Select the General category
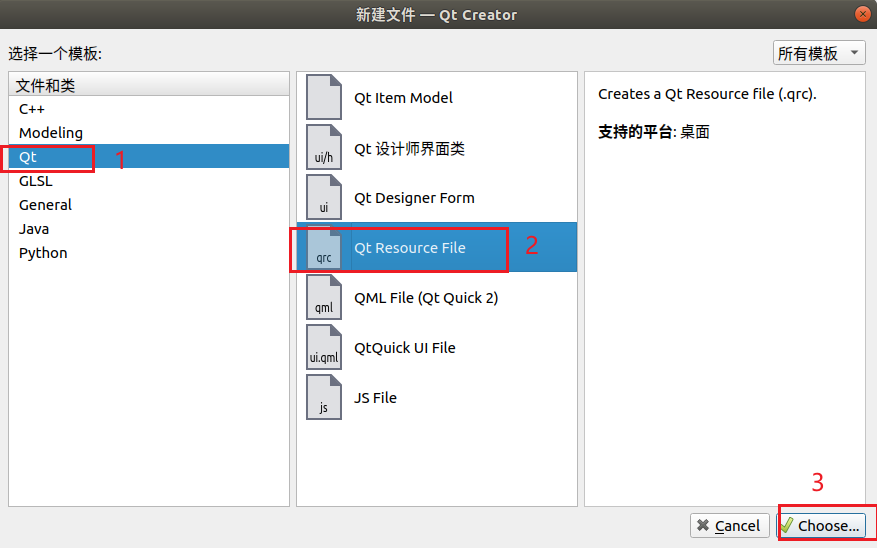The height and width of the screenshot is (548, 877). [x=149, y=205]
